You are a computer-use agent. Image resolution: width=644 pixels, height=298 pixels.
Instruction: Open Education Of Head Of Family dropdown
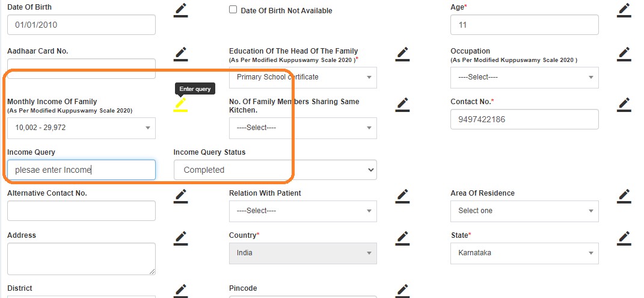(302, 78)
